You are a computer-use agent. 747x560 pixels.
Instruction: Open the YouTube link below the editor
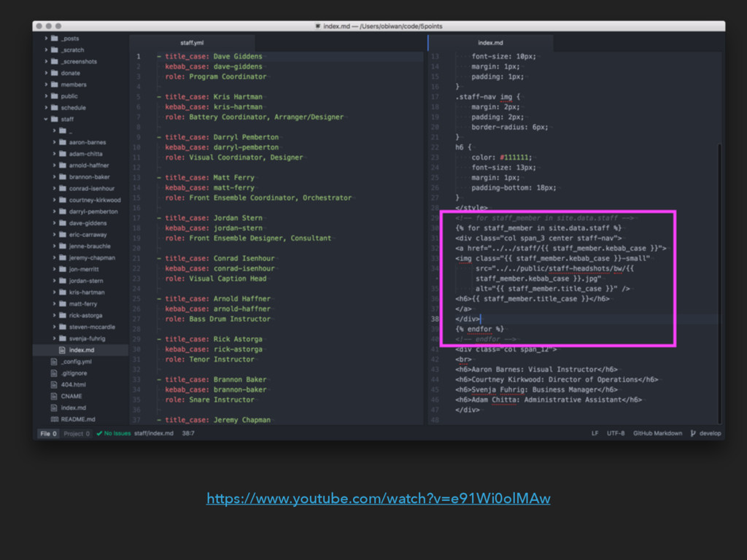(379, 498)
